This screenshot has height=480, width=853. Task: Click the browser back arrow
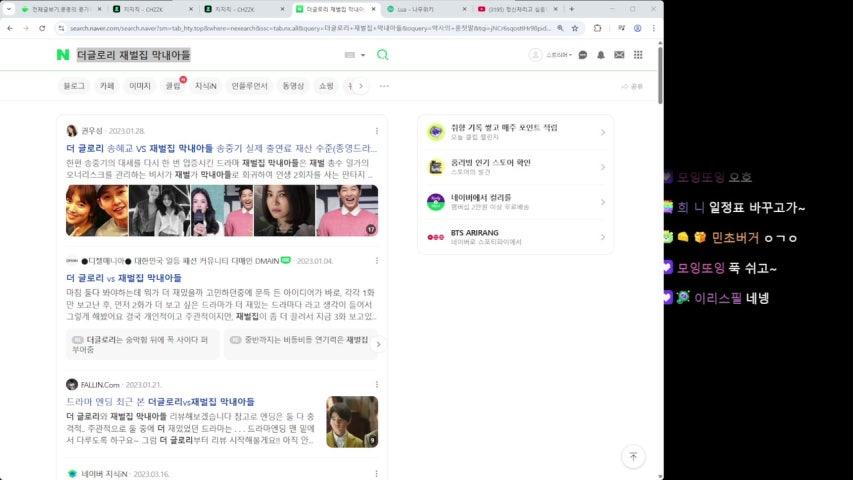[x=10, y=28]
